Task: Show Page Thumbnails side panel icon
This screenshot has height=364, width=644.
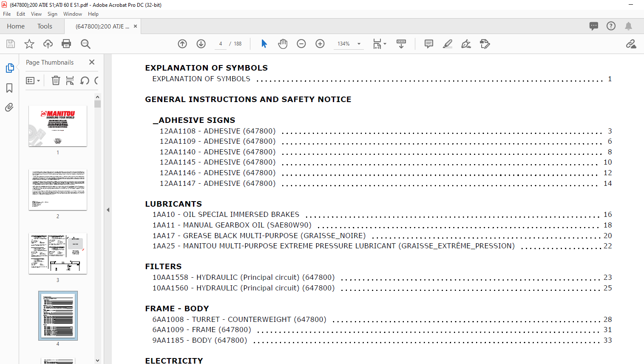Action: (x=10, y=68)
